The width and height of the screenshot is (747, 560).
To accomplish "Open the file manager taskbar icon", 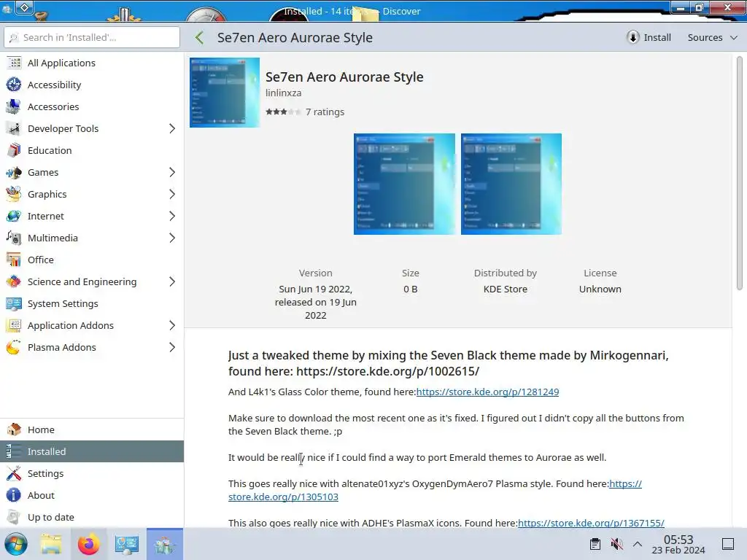I will pos(51,544).
